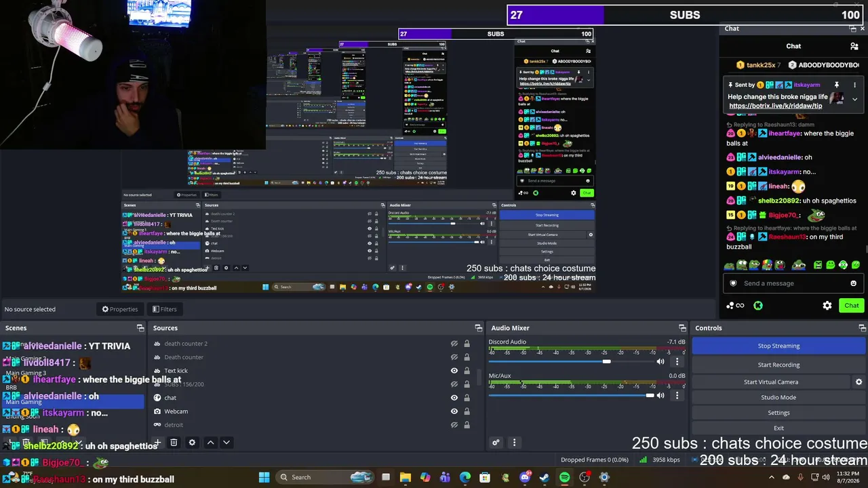Move selected source down

pos(226,443)
